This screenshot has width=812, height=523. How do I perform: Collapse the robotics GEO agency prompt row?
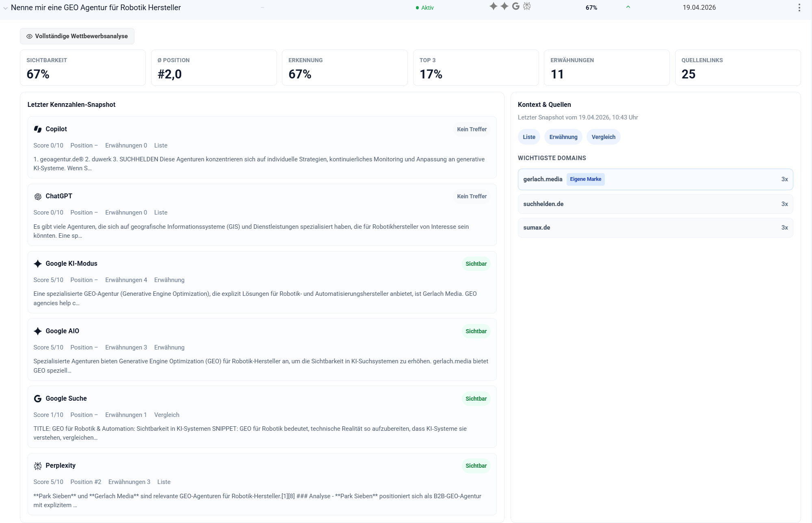[x=5, y=8]
